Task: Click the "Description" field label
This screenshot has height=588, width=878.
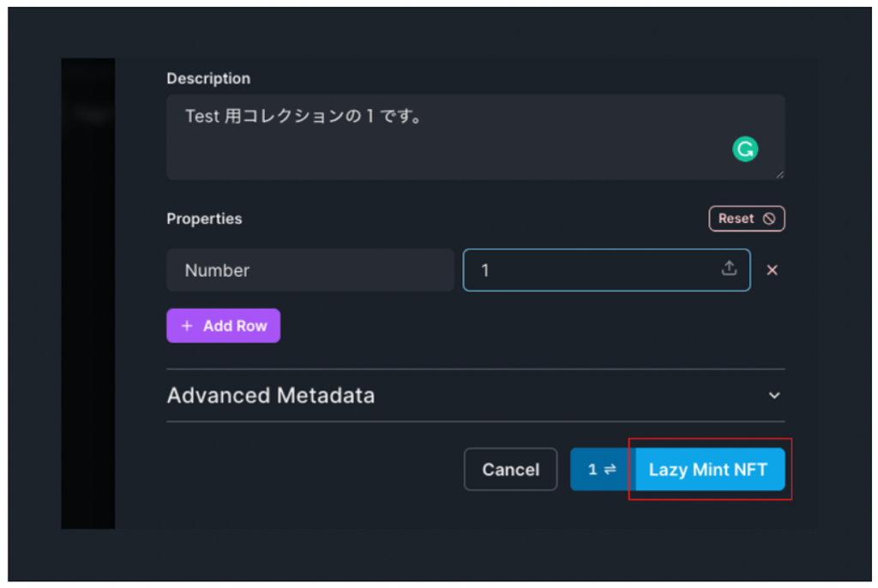Action: coord(208,79)
